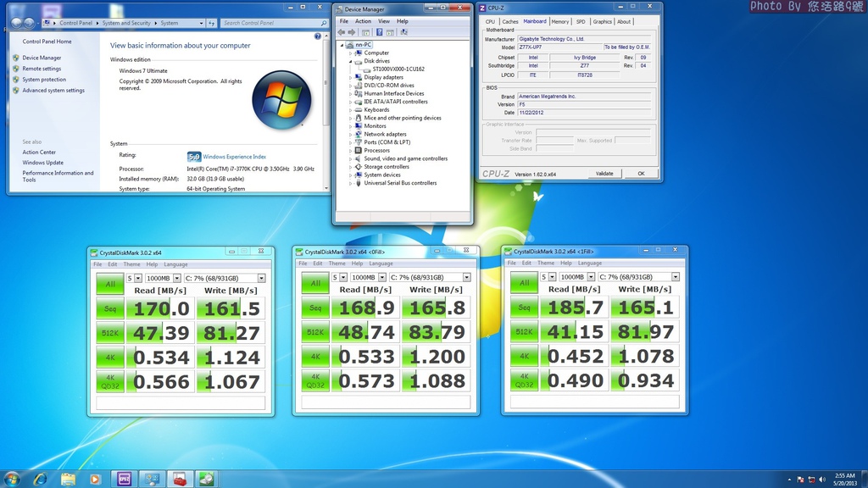Click the Back arrow in Device Manager toolbar

click(342, 32)
